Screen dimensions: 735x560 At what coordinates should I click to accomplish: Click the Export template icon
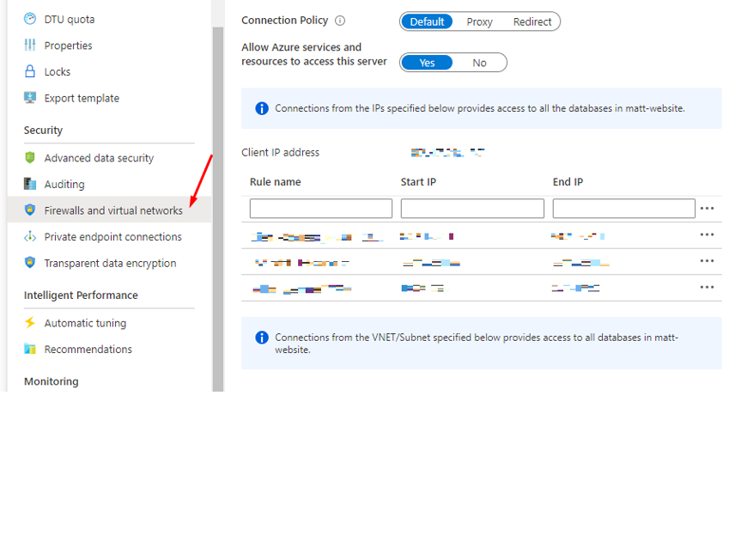coord(32,97)
